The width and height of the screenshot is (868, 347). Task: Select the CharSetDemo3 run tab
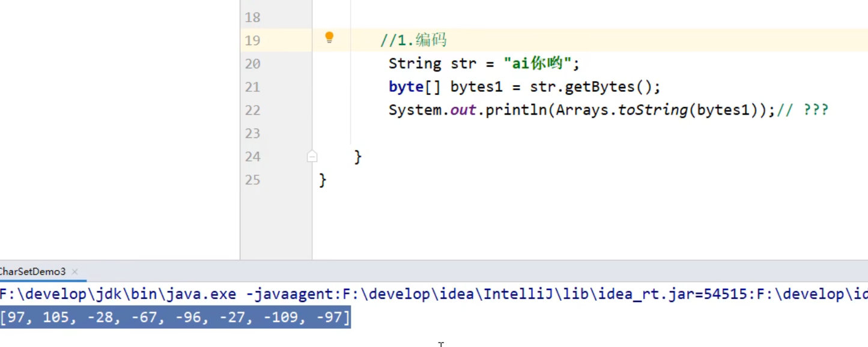coord(33,272)
